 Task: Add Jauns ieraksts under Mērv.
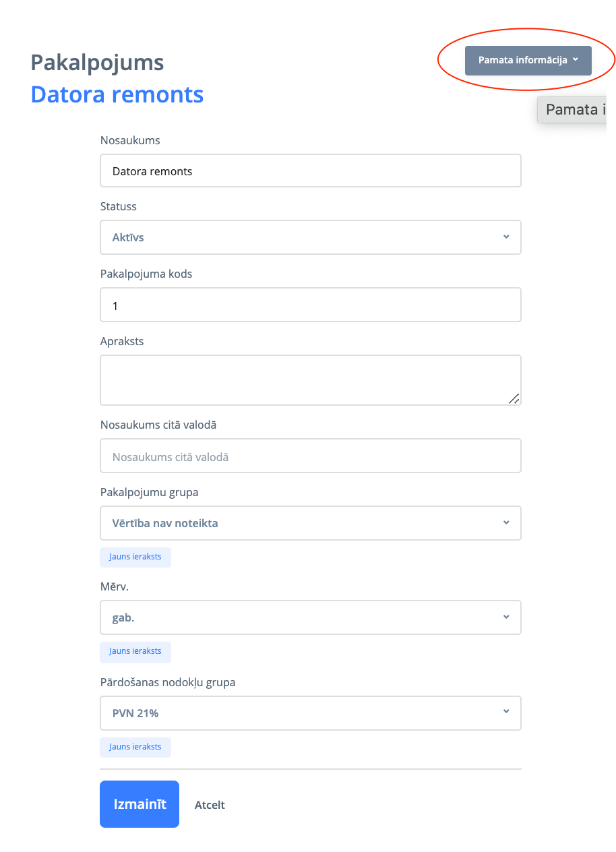click(x=135, y=652)
